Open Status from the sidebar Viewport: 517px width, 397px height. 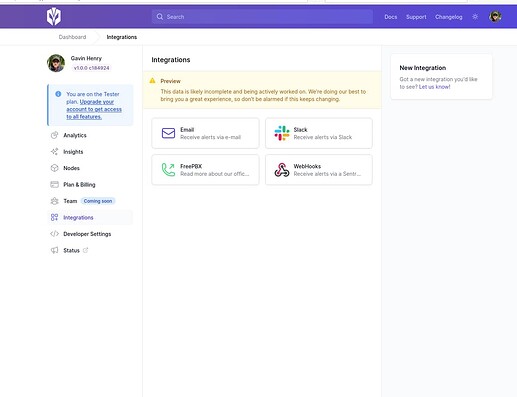pos(71,250)
